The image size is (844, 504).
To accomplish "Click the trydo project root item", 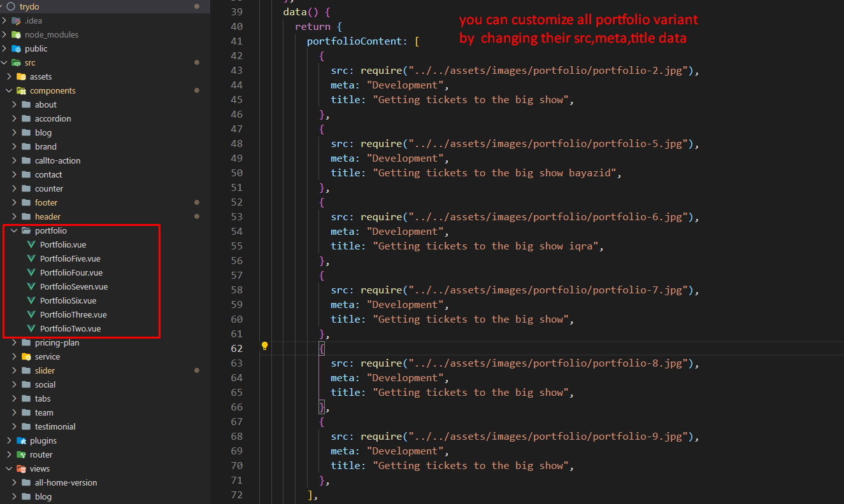I will (29, 6).
